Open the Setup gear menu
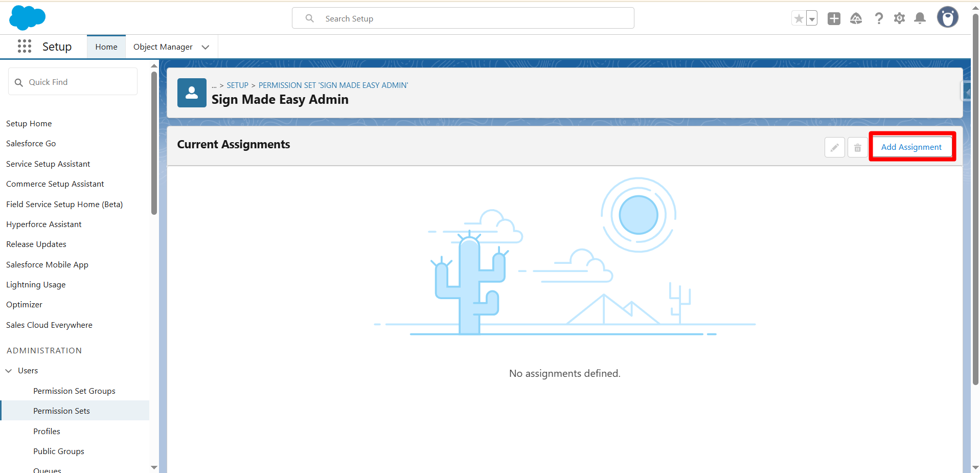Viewport: 980px width, 473px height. (x=899, y=19)
